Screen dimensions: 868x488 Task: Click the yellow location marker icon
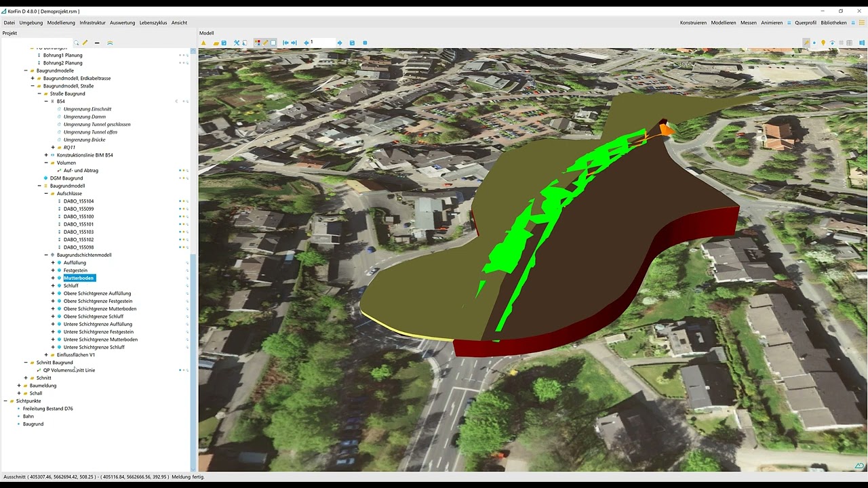pyautogui.click(x=823, y=43)
